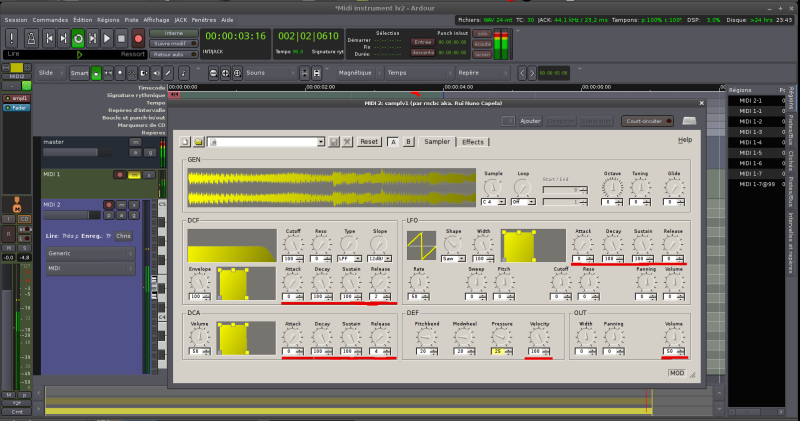
Task: Toggle the solo indicator button
Action: pos(482,32)
